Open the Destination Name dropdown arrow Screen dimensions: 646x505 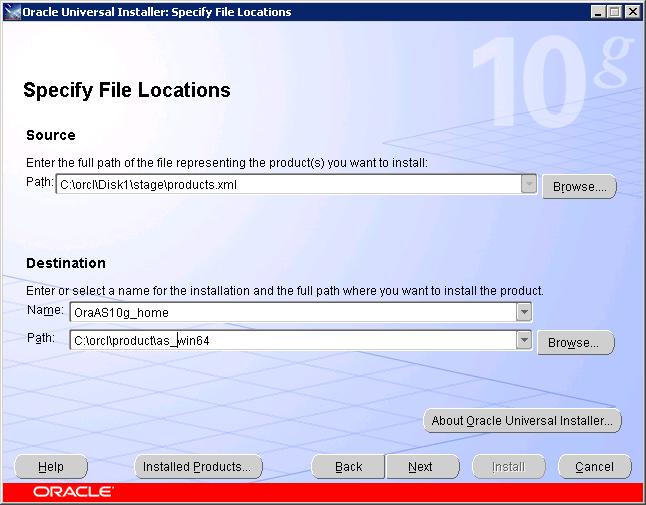pyautogui.click(x=524, y=312)
